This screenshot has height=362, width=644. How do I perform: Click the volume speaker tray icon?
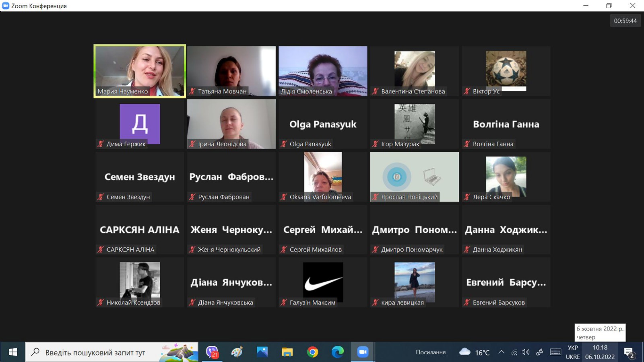pyautogui.click(x=526, y=352)
